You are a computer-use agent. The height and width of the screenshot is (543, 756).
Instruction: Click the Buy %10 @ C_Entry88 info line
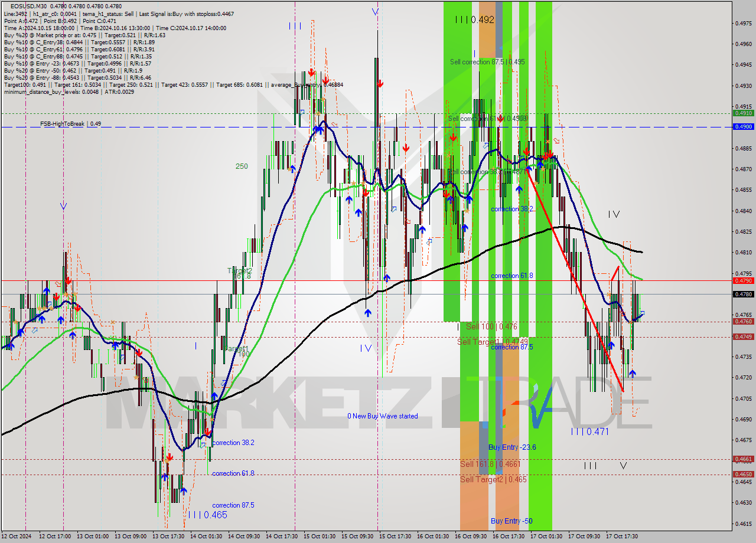point(77,56)
